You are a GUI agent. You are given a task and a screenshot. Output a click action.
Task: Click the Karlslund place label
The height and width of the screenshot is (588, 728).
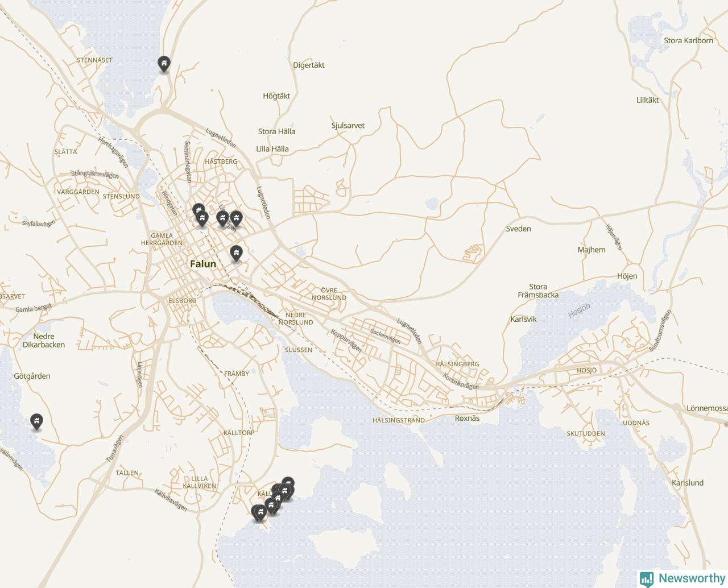[x=688, y=483]
